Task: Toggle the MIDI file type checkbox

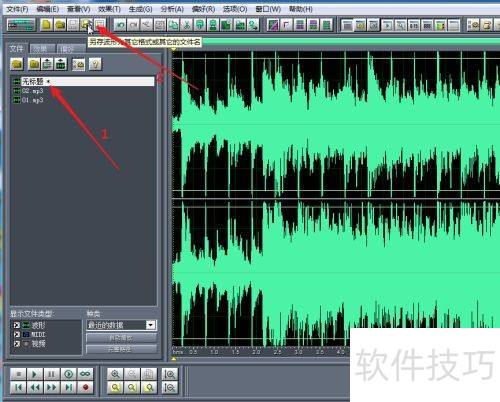Action: (x=17, y=334)
